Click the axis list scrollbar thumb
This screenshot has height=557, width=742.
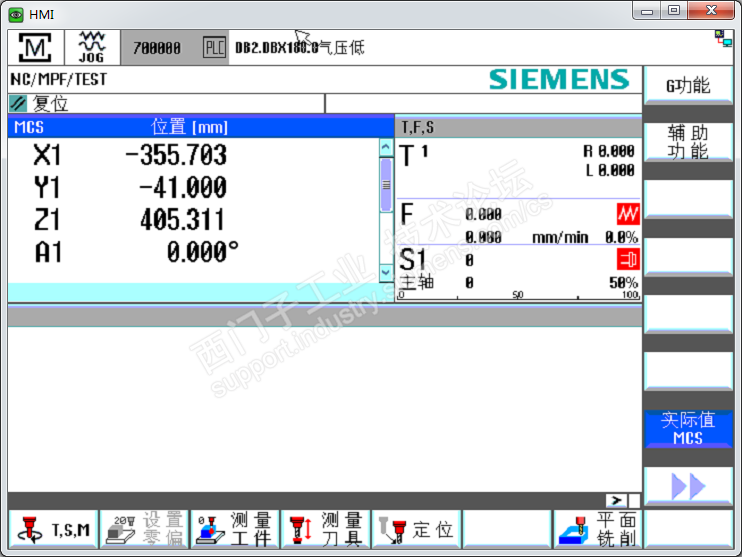386,185
